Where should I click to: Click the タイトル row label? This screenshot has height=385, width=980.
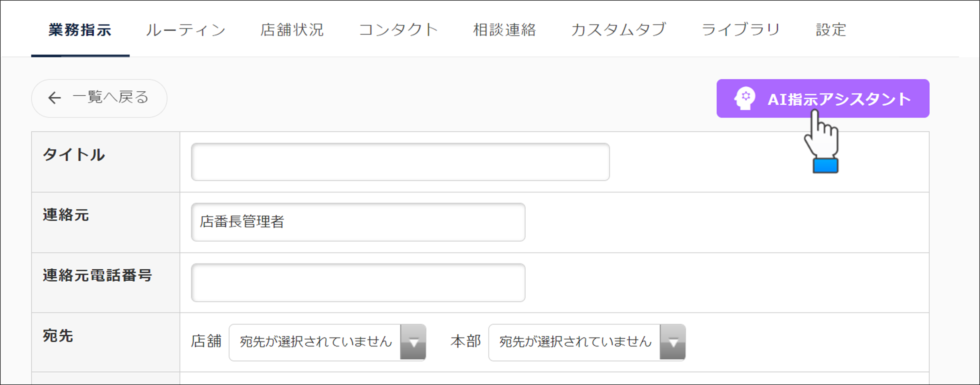74,155
